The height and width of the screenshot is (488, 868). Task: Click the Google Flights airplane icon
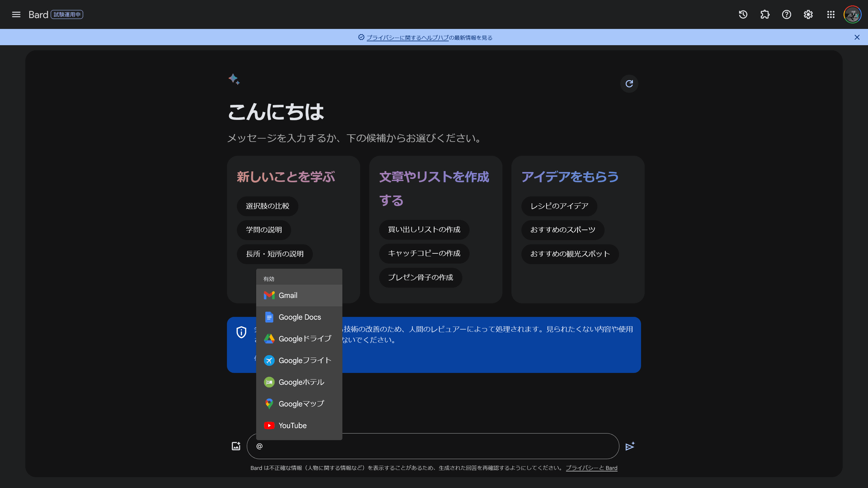269,360
